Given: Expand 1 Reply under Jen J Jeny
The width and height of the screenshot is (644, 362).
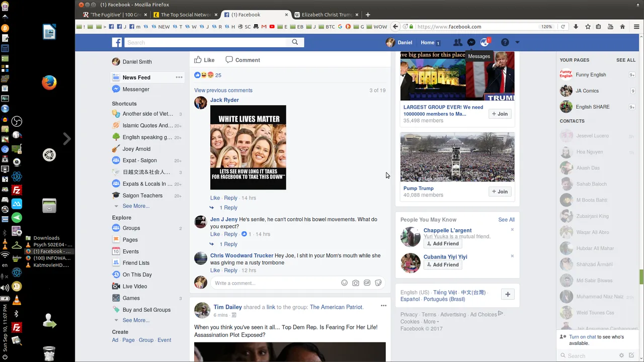Looking at the screenshot, I should pos(228,244).
